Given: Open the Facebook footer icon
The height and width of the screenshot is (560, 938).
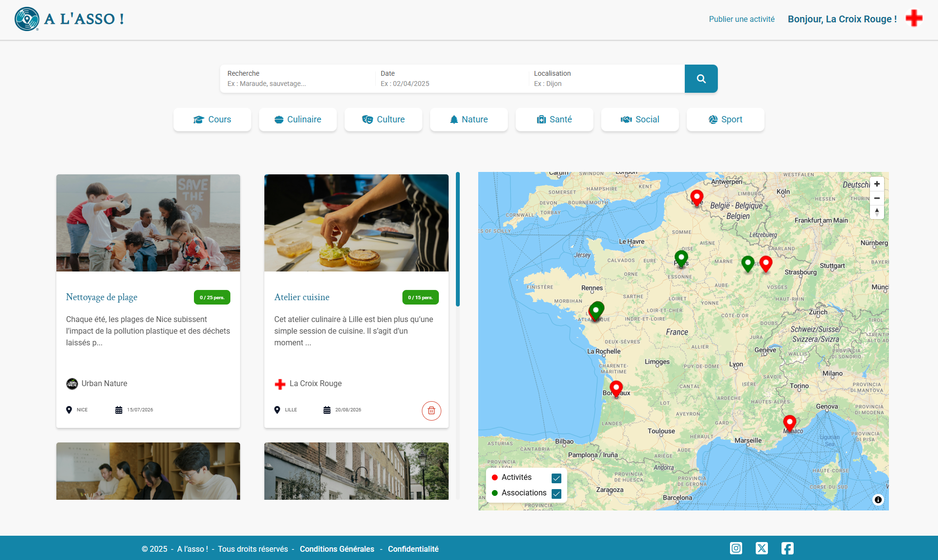Looking at the screenshot, I should click(x=787, y=548).
